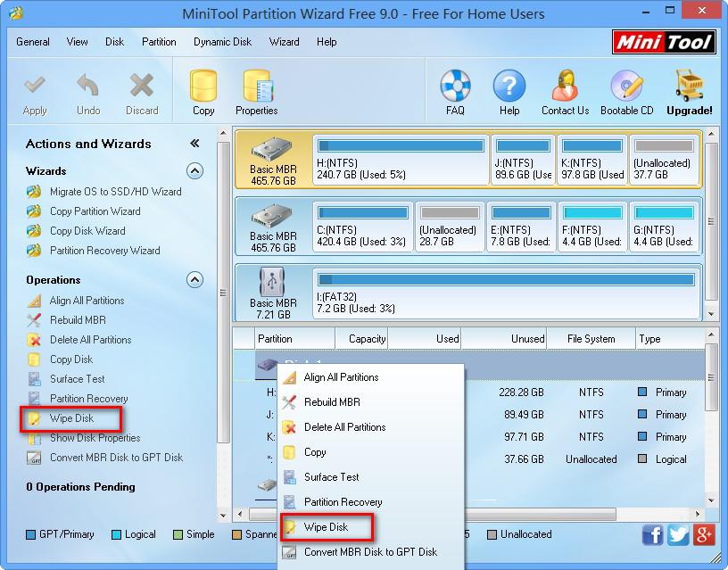Screen dimensions: 728x570
Task: Click the MiniTool logo
Action: coord(664,43)
